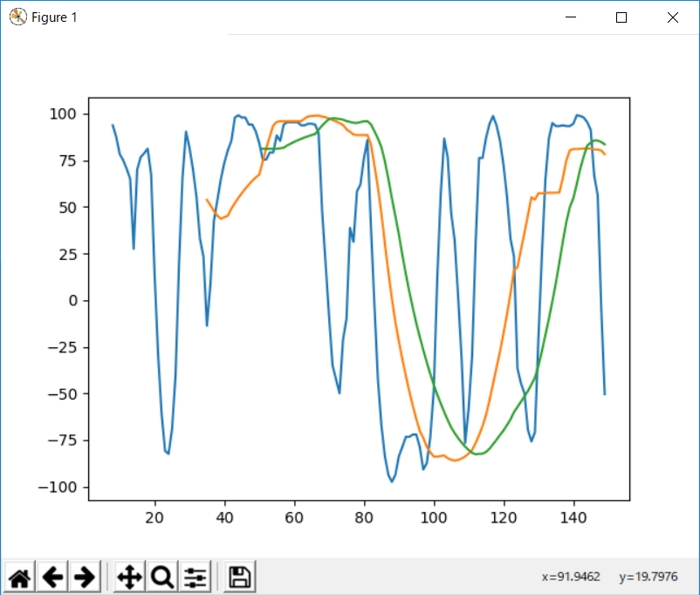Image resolution: width=700 pixels, height=595 pixels.
Task: Click the x coordinate readout in the status bar
Action: [571, 577]
